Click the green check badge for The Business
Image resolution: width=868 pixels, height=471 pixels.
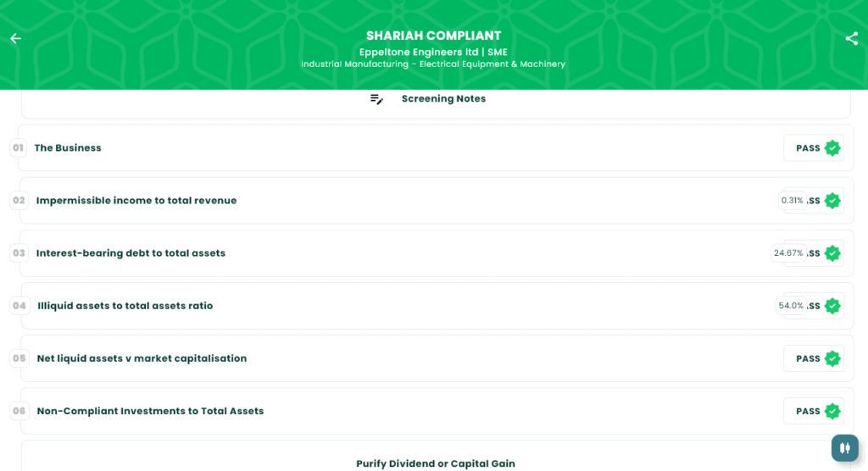click(x=832, y=147)
